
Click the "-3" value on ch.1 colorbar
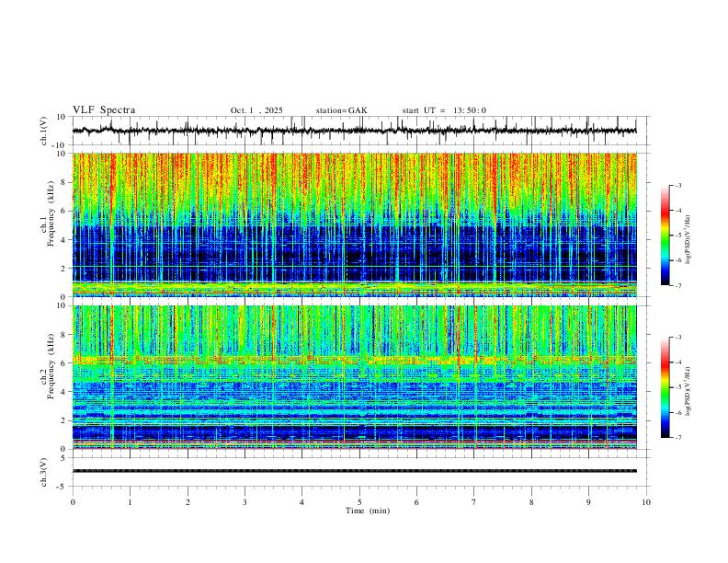677,185
